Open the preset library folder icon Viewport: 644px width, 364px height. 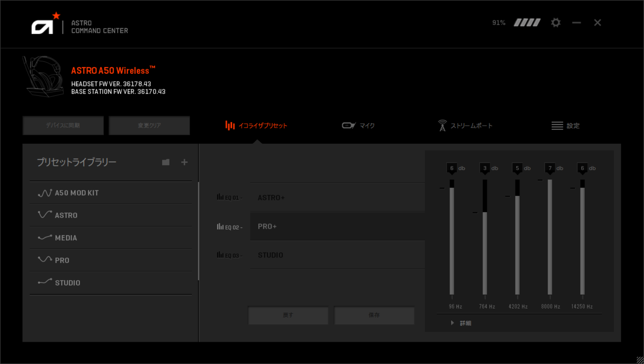(x=166, y=162)
